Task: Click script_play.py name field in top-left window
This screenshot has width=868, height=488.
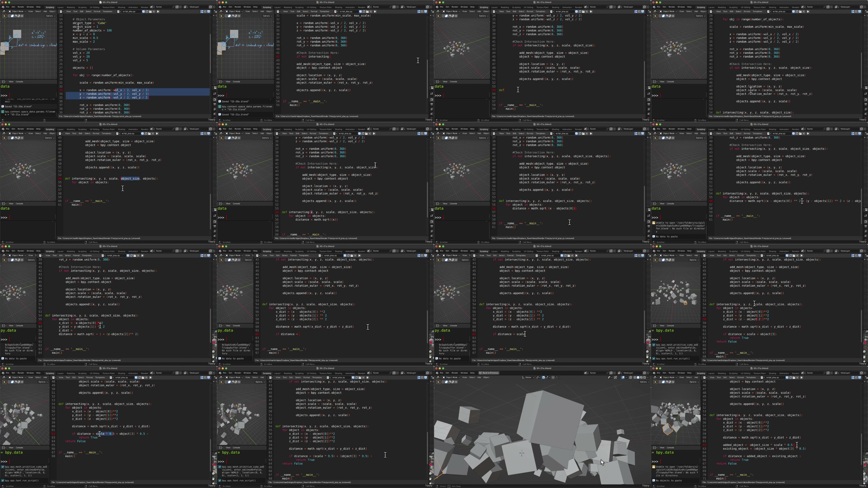Action: [130, 11]
